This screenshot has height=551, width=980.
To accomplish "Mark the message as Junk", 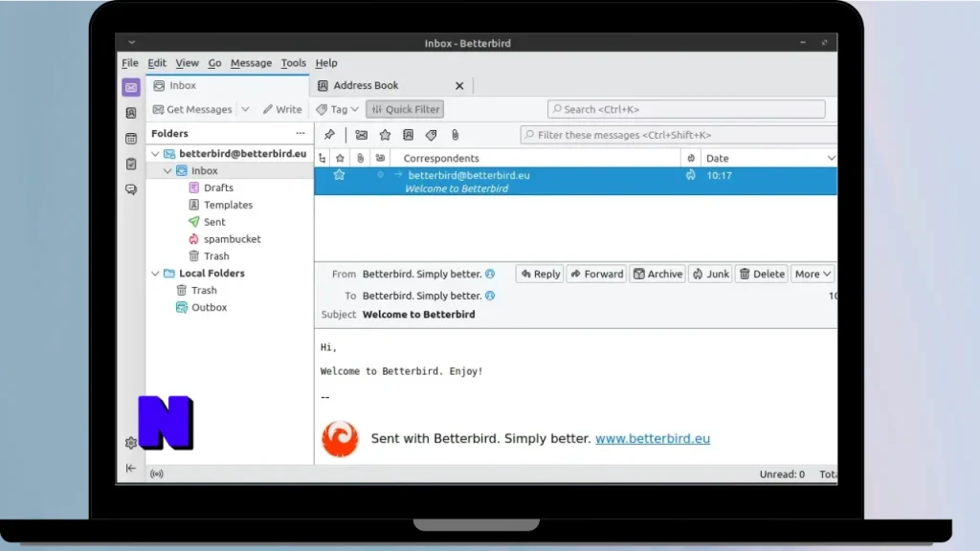I will tap(711, 275).
